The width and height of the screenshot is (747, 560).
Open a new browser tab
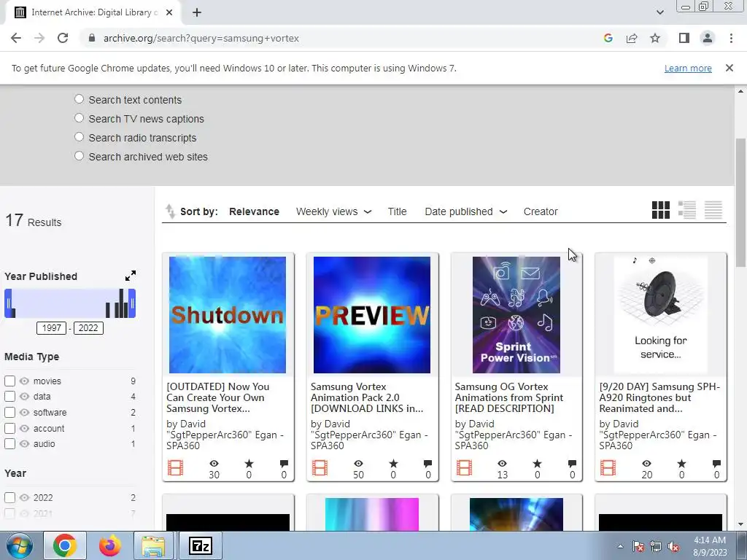pos(197,12)
